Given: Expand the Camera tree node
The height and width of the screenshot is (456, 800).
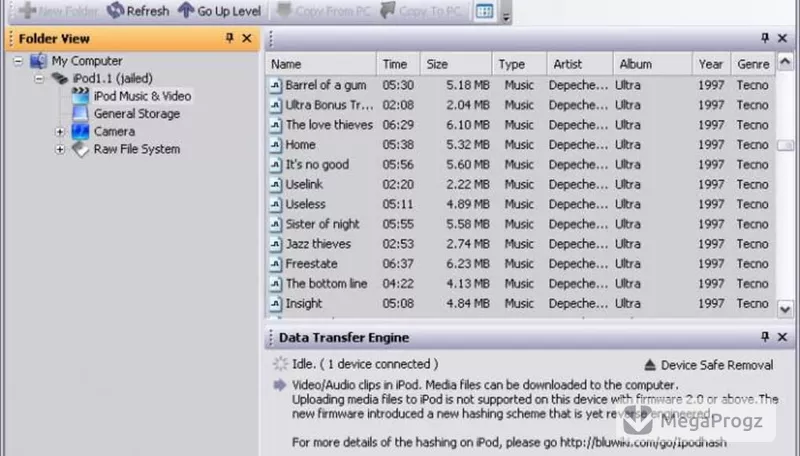Looking at the screenshot, I should coord(60,132).
